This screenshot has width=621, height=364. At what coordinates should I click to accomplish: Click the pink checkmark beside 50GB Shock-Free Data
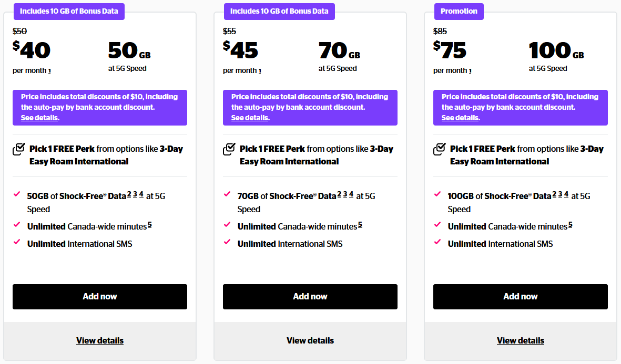pos(18,195)
